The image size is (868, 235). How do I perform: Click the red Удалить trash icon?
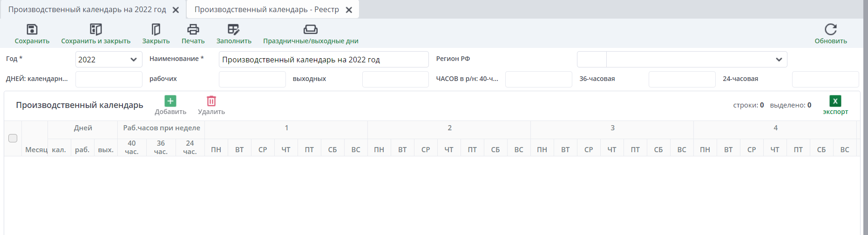[x=211, y=101]
